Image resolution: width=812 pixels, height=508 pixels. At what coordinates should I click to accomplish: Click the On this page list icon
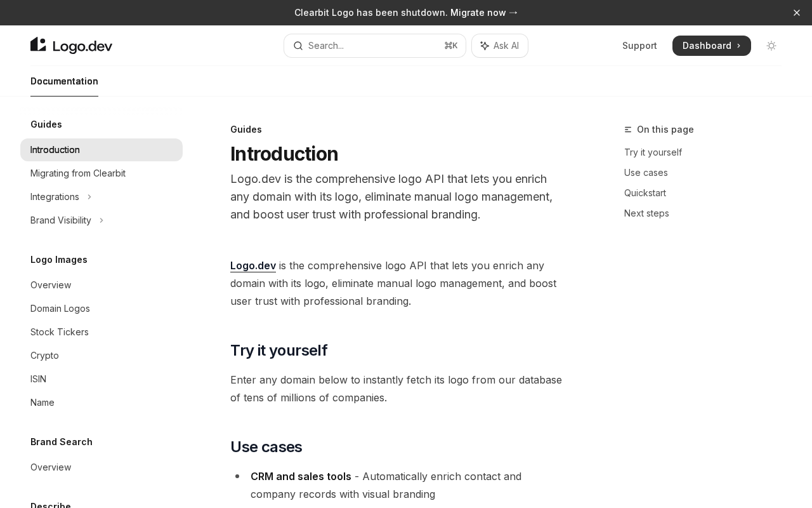point(628,130)
